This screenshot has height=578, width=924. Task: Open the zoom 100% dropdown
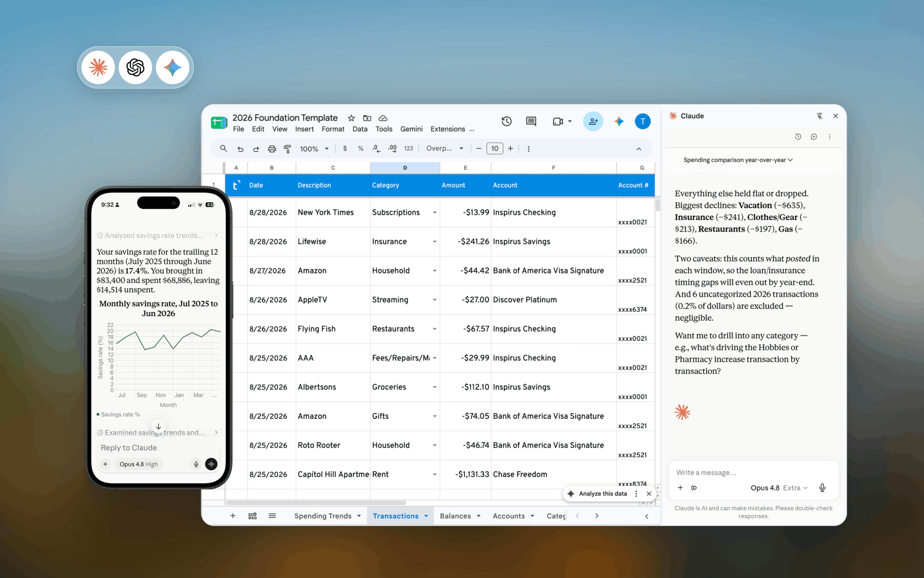pyautogui.click(x=314, y=149)
